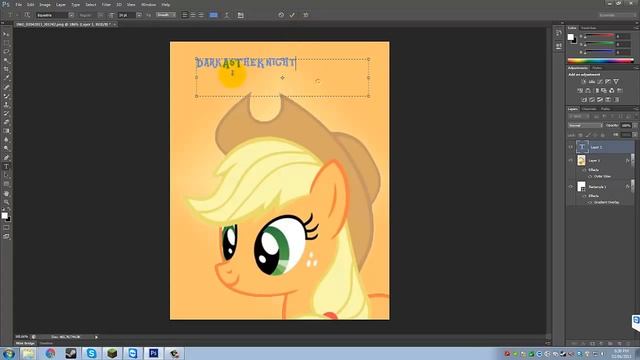640x360 pixels.
Task: Add a Vibrance adjustment
Action: coord(616,82)
